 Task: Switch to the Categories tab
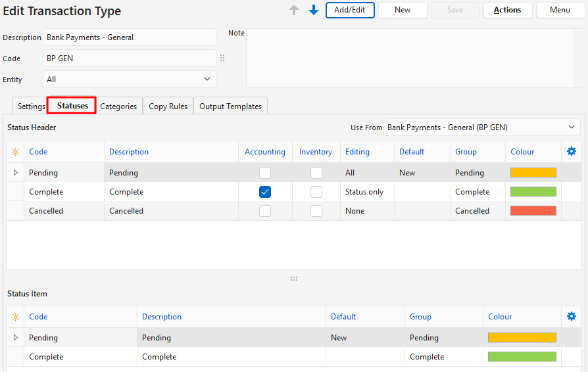(118, 106)
